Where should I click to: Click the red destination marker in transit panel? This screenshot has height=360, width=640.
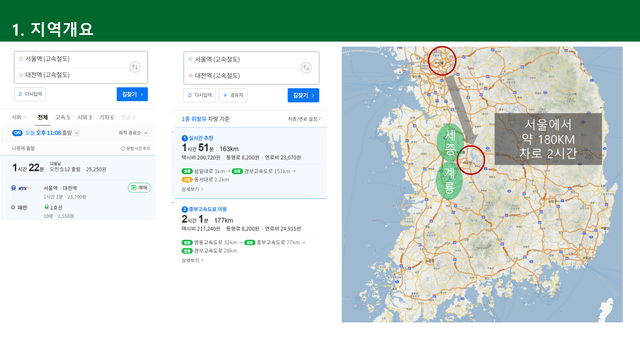tap(21, 75)
